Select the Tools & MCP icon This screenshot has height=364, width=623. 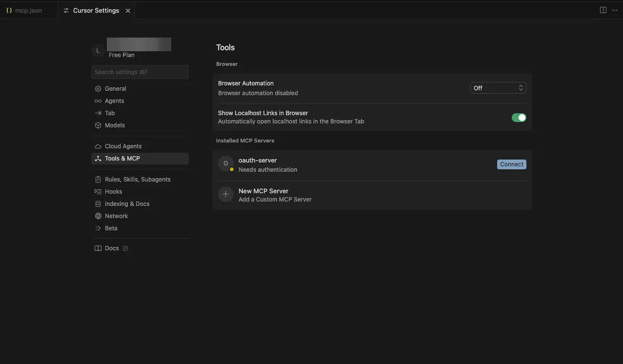point(98,158)
